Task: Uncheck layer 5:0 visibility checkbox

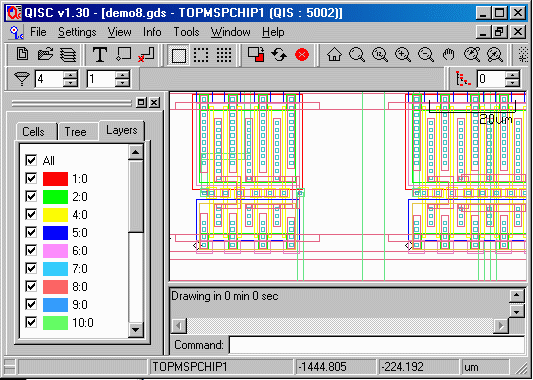Action: pyautogui.click(x=31, y=232)
